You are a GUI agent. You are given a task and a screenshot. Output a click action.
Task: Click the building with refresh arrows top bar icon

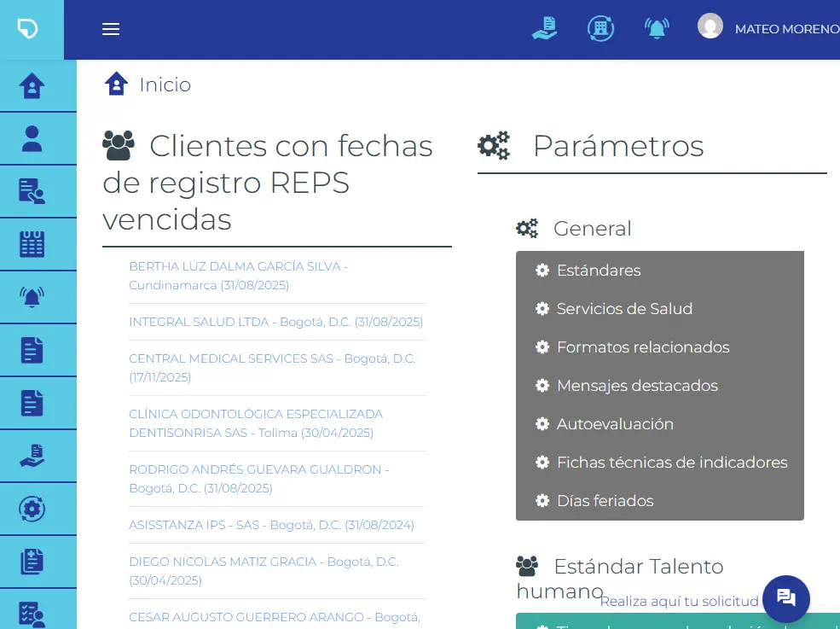click(601, 29)
